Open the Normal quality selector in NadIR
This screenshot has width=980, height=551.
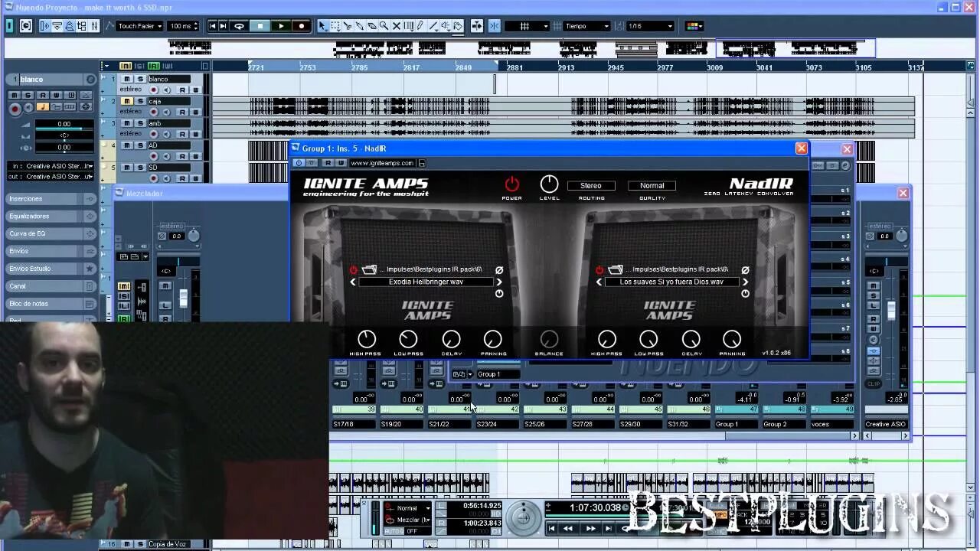[652, 185]
